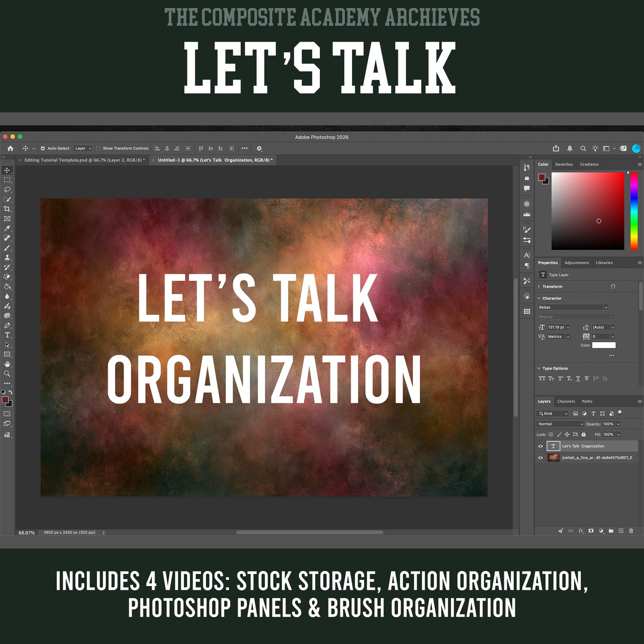Click the Share icon at top right
This screenshot has height=644, width=644.
click(556, 149)
